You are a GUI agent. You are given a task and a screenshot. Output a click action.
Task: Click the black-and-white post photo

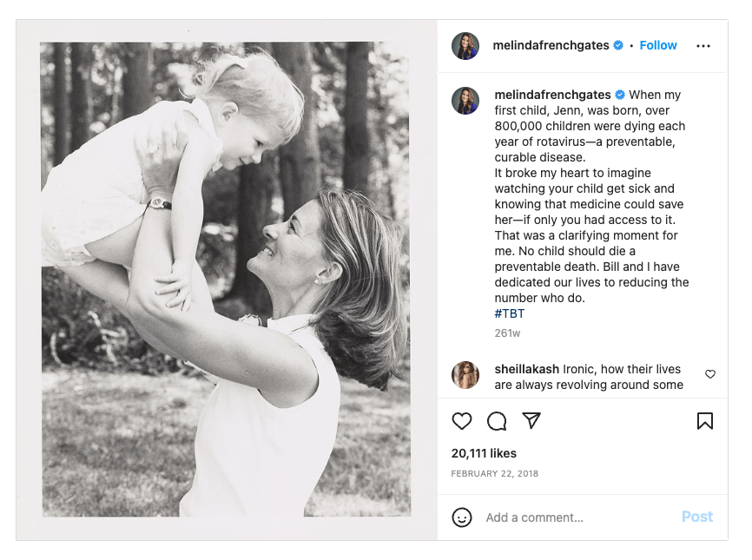click(226, 280)
